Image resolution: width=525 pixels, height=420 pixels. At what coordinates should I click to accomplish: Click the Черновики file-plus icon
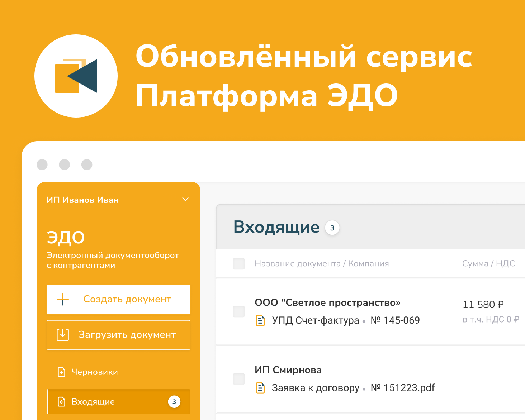pyautogui.click(x=62, y=372)
